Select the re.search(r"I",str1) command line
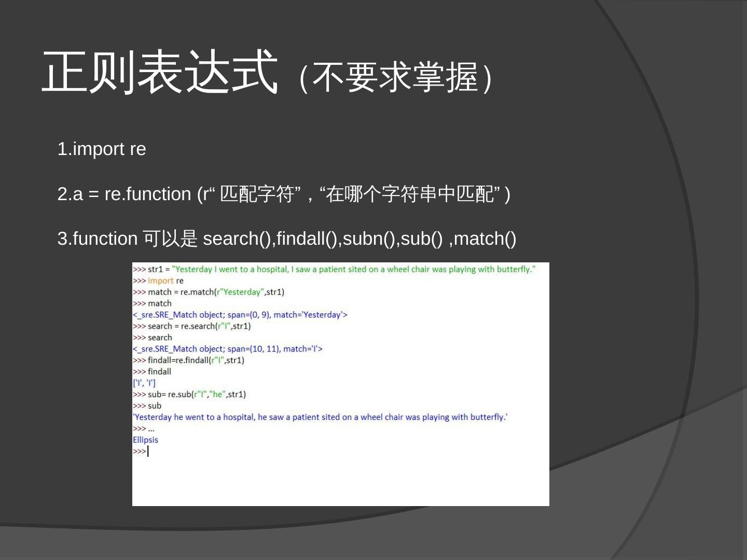The image size is (747, 560). pos(192,326)
